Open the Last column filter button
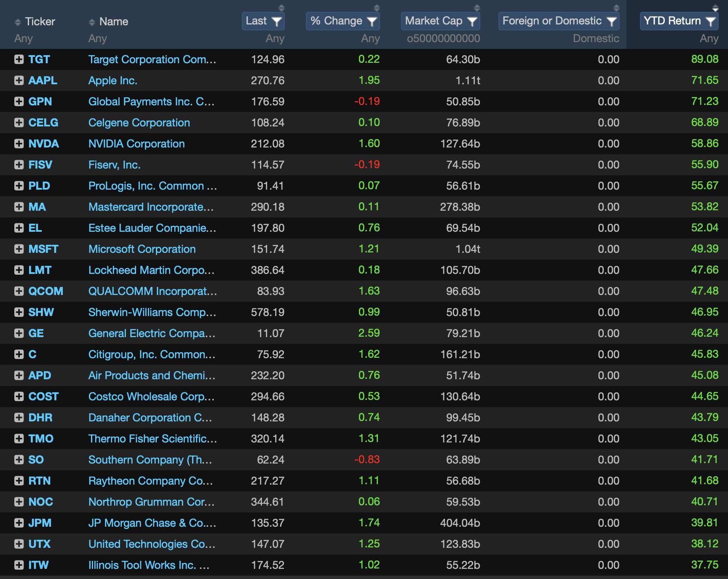Image resolution: width=728 pixels, height=579 pixels. click(x=263, y=21)
